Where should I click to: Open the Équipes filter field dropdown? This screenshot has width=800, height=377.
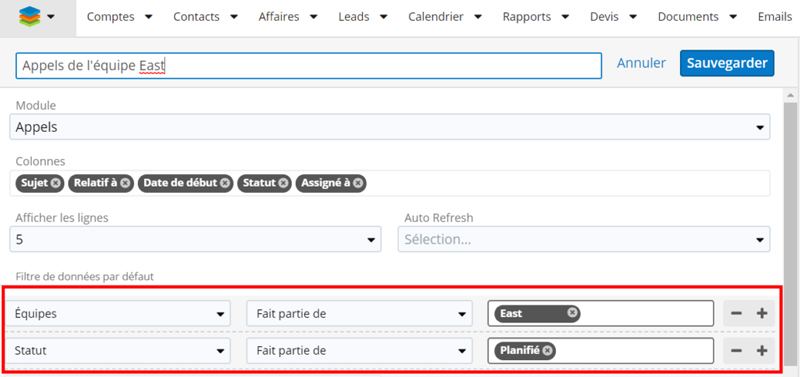[x=118, y=313]
